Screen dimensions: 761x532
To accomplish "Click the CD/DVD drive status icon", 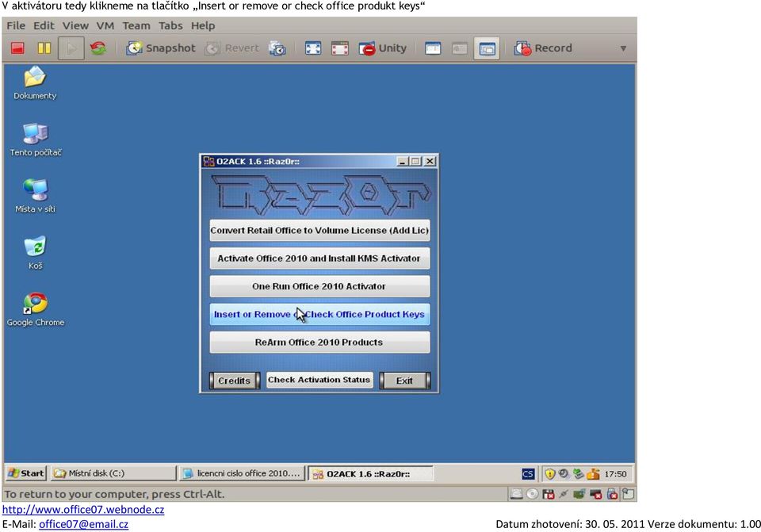I will (533, 494).
